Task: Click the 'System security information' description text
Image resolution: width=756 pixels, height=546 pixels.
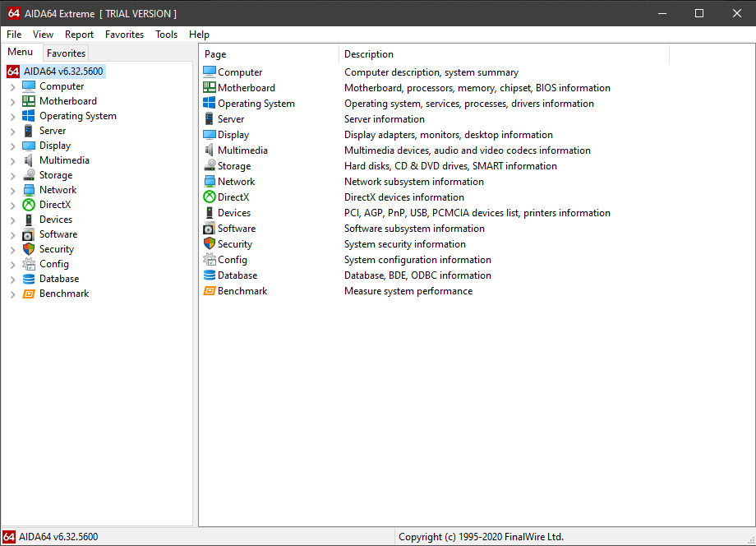Action: coord(405,244)
